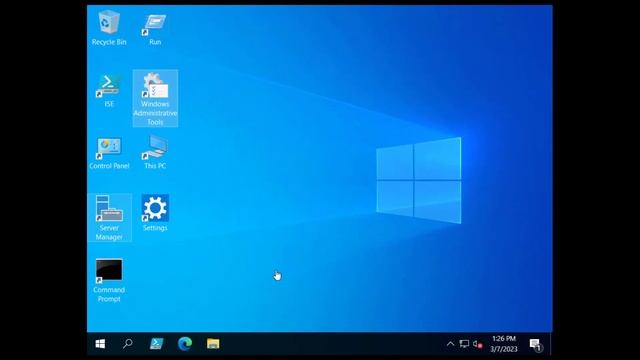Open the taskbar search magnifier
The height and width of the screenshot is (360, 640).
[128, 344]
